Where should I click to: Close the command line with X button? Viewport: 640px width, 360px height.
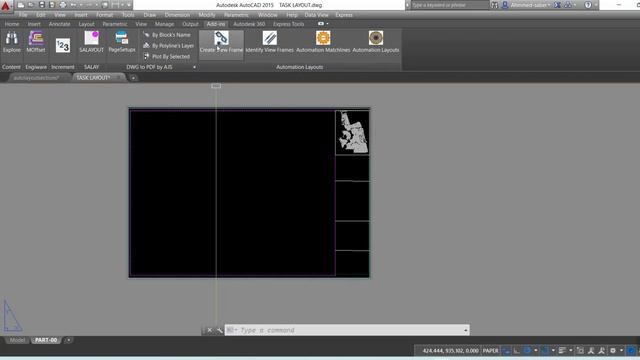(210, 330)
